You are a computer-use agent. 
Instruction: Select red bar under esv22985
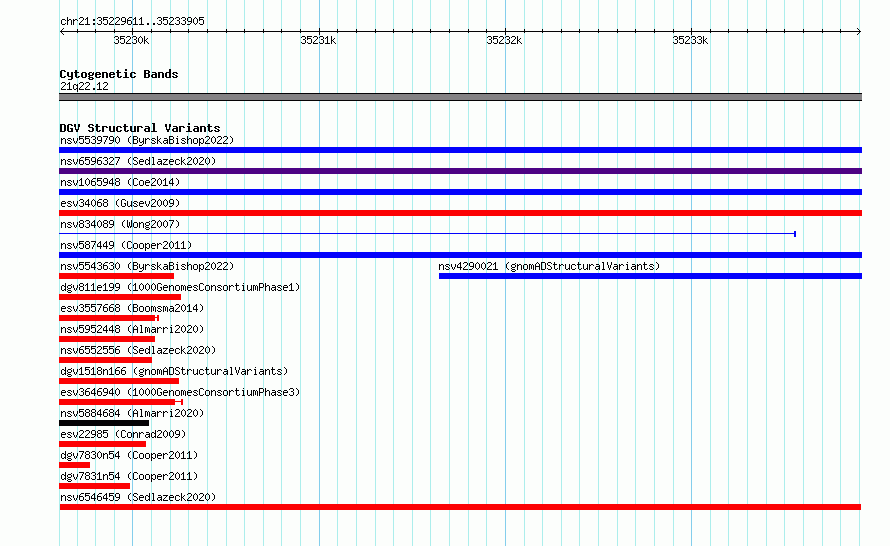pos(102,444)
